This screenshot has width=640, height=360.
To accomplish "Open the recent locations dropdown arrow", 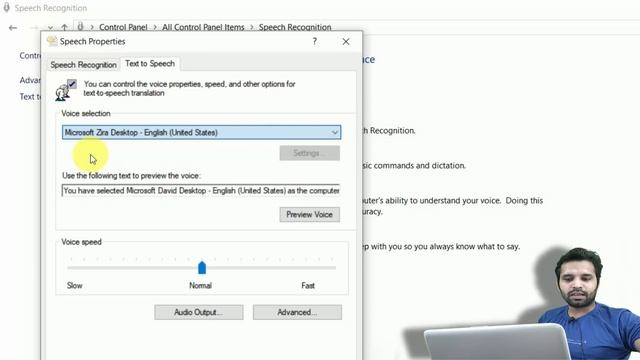I will pyautogui.click(x=50, y=28).
